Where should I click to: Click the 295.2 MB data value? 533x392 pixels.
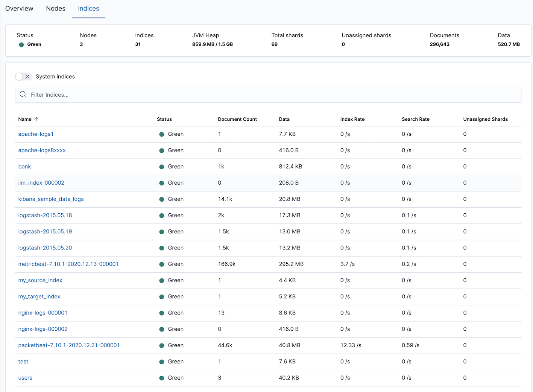pyautogui.click(x=291, y=264)
